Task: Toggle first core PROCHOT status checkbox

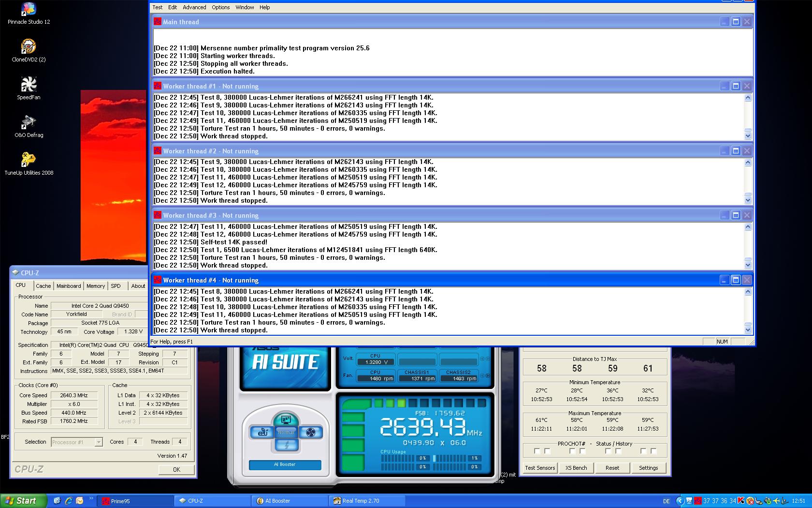Action: pos(537,451)
